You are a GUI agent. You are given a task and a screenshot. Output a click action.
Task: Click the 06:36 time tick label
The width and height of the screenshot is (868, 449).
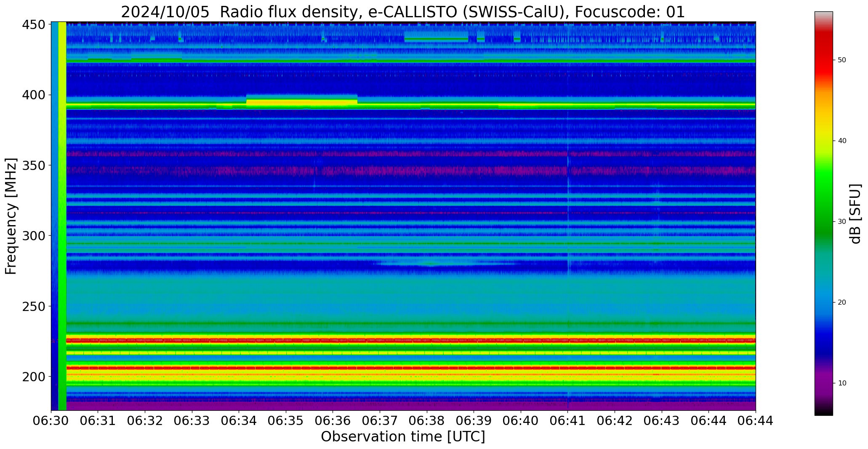(333, 421)
